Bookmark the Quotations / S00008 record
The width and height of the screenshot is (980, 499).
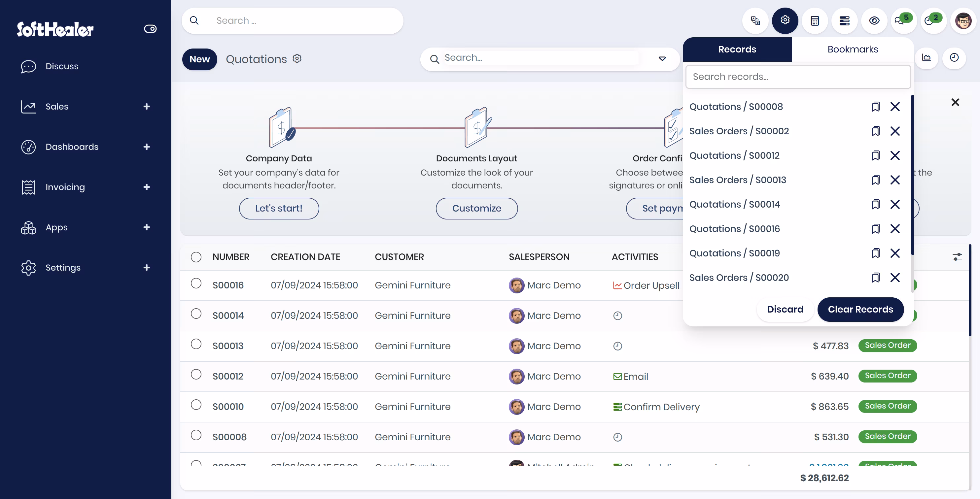coord(875,107)
